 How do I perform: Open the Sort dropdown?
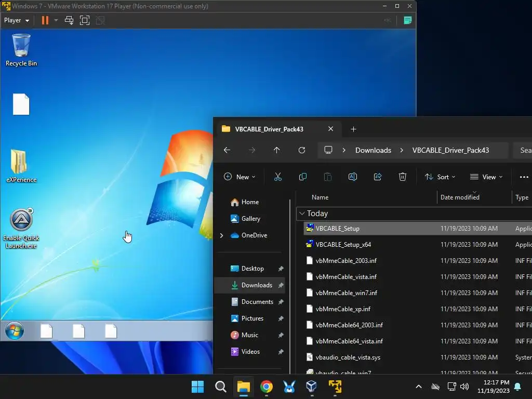click(440, 177)
